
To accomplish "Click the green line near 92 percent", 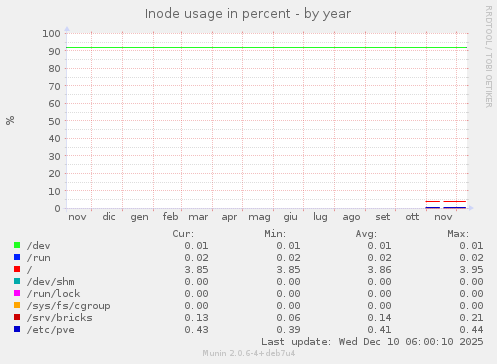I will [267, 48].
